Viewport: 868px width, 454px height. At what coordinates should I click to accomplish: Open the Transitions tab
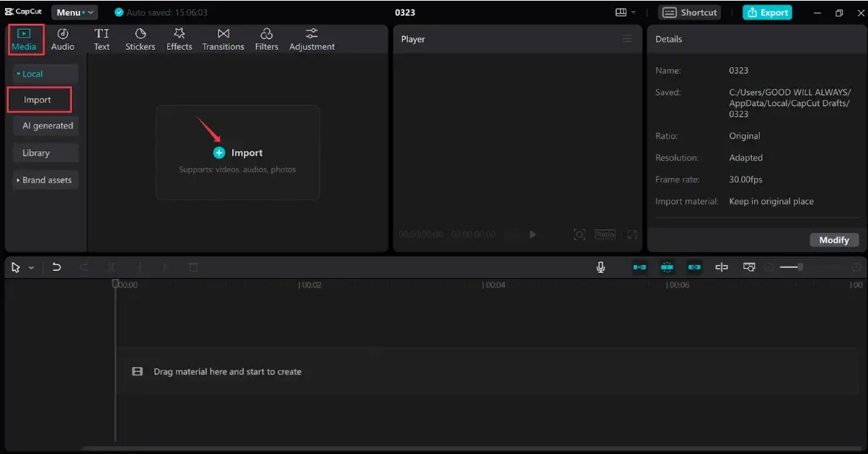pos(223,40)
